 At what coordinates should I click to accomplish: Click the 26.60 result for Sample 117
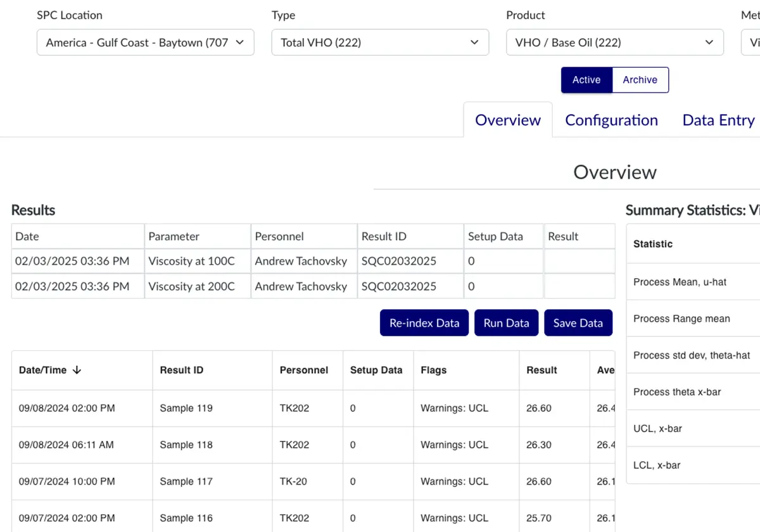tap(539, 482)
